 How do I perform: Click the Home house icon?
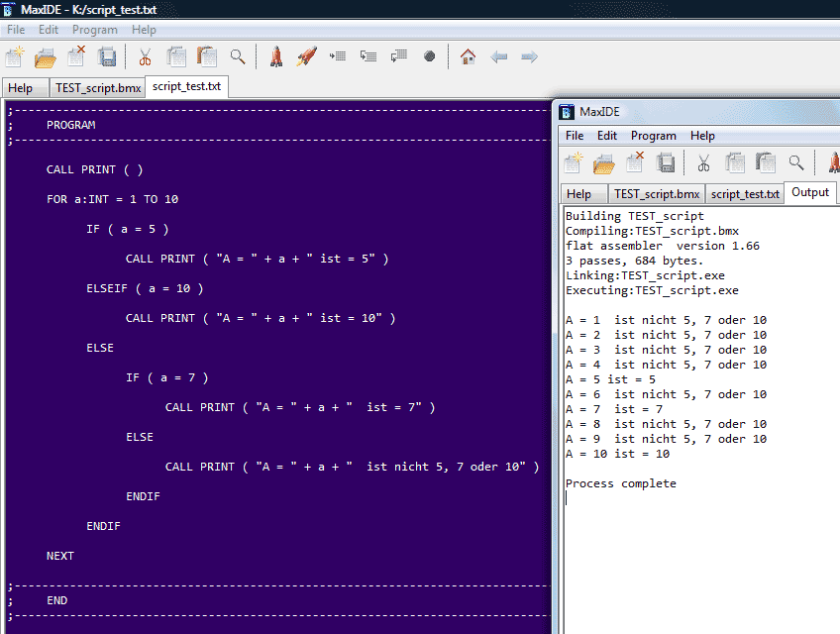(468, 56)
